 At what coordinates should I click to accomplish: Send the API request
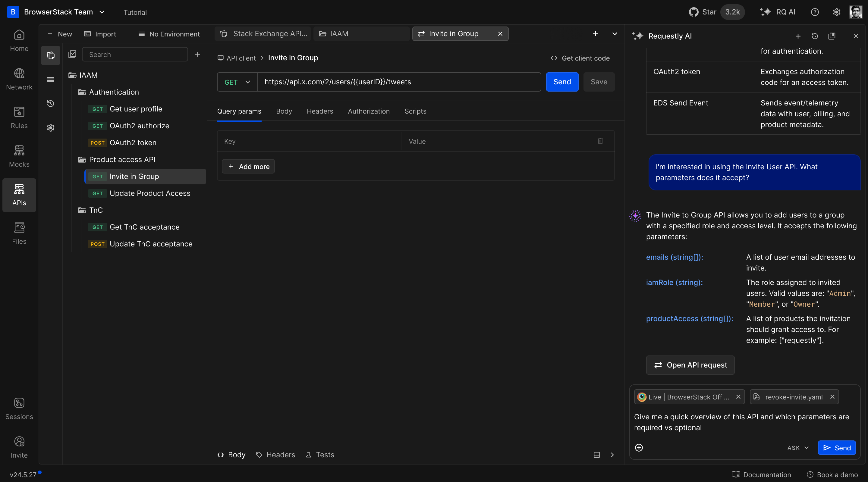pyautogui.click(x=562, y=82)
